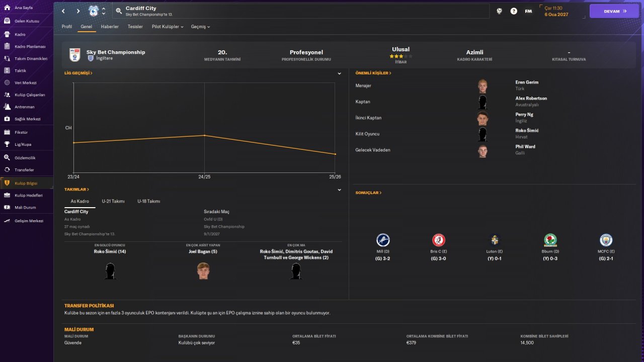
Task: Switch to the Haberler tab
Action: [110, 27]
